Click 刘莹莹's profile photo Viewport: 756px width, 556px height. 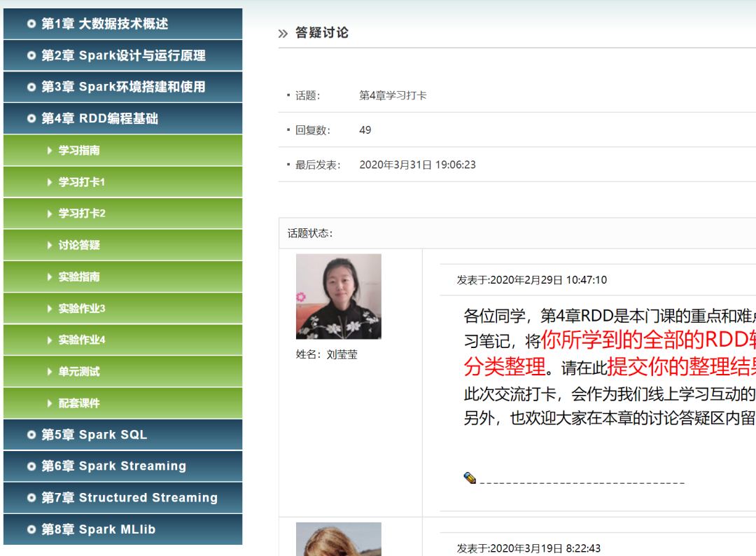coord(338,296)
